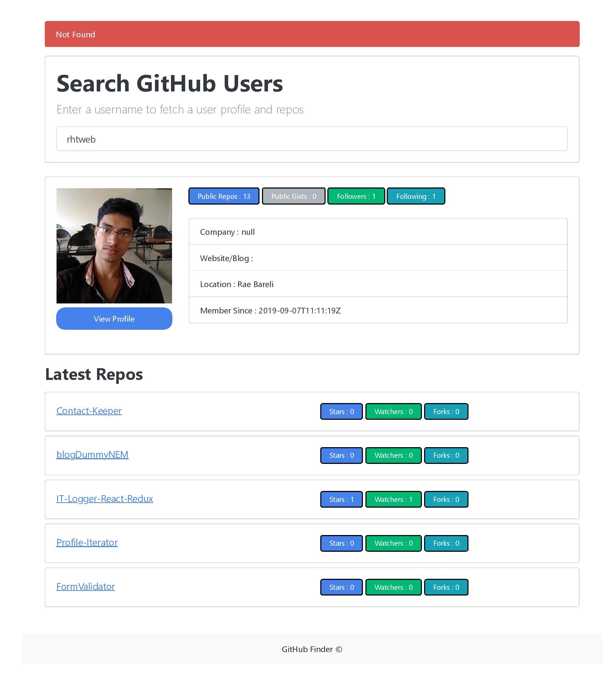Click Watchers badge for FormValidator
Screen dimensions: 616x688
tap(393, 587)
